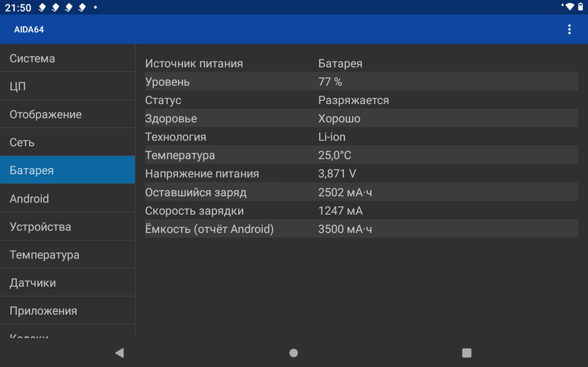This screenshot has width=588, height=367.
Task: Open the Устройства section
Action: point(68,226)
